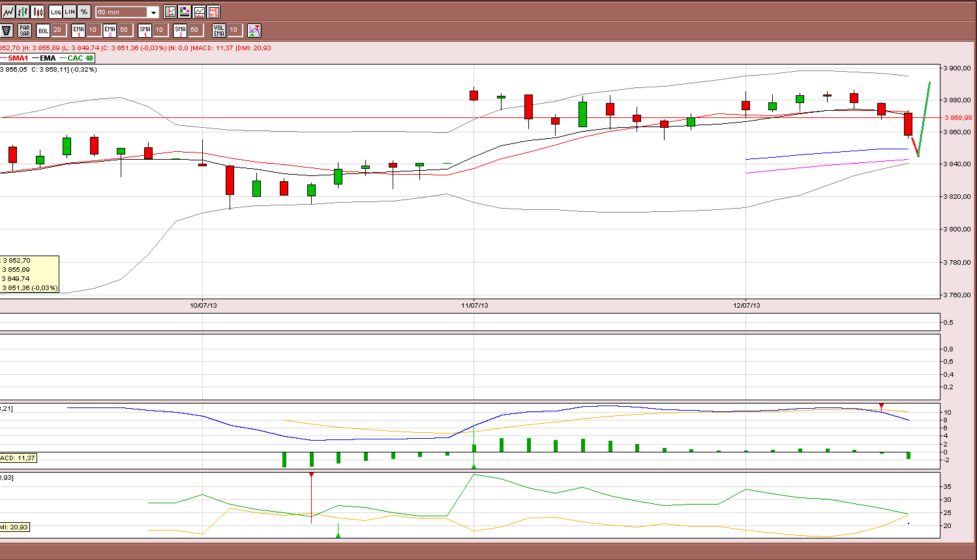Click the CAC 40 legend label

(80, 58)
